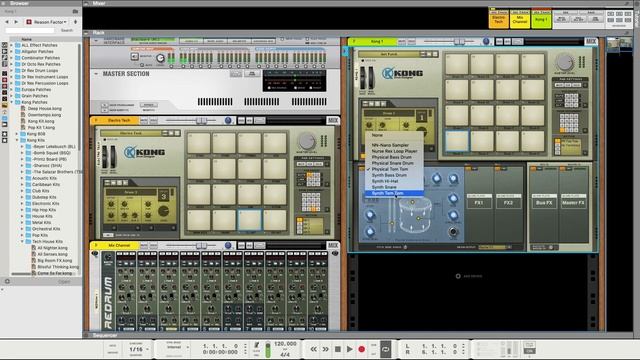Viewport: 640px width, 360px height.
Task: Click the browser Search button
Action: 67,31
